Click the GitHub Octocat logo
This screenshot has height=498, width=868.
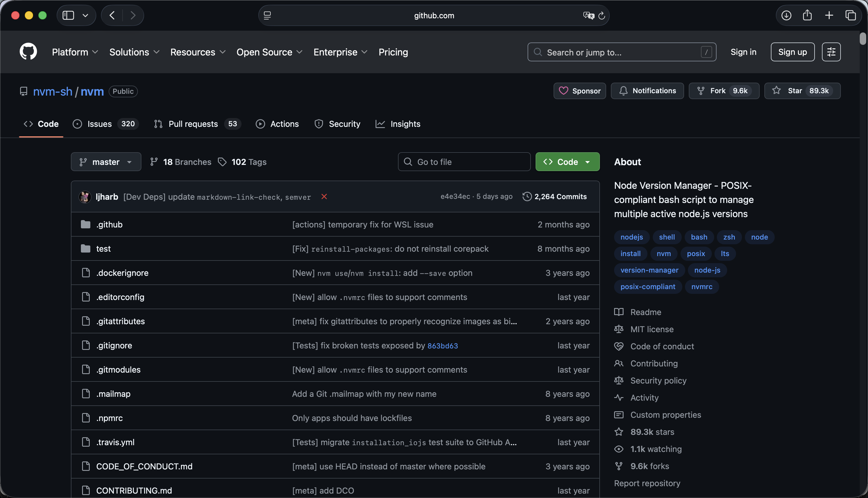click(x=28, y=52)
